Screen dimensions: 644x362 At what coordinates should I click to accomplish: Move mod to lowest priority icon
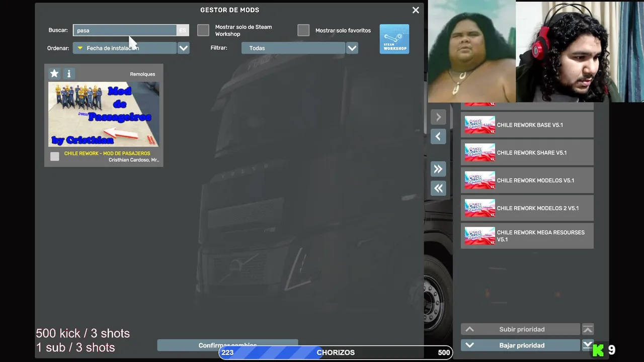point(587,345)
